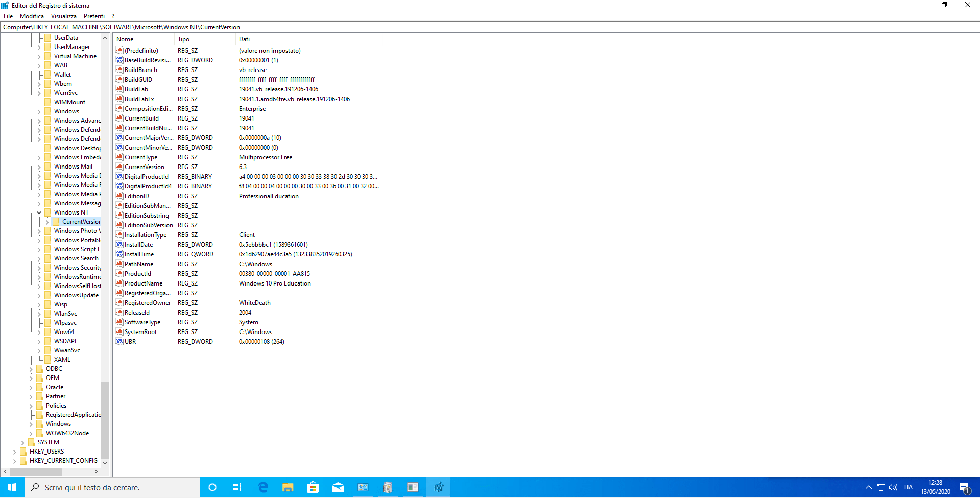Image resolution: width=980 pixels, height=498 pixels.
Task: Open the Visualizza menu
Action: 64,16
